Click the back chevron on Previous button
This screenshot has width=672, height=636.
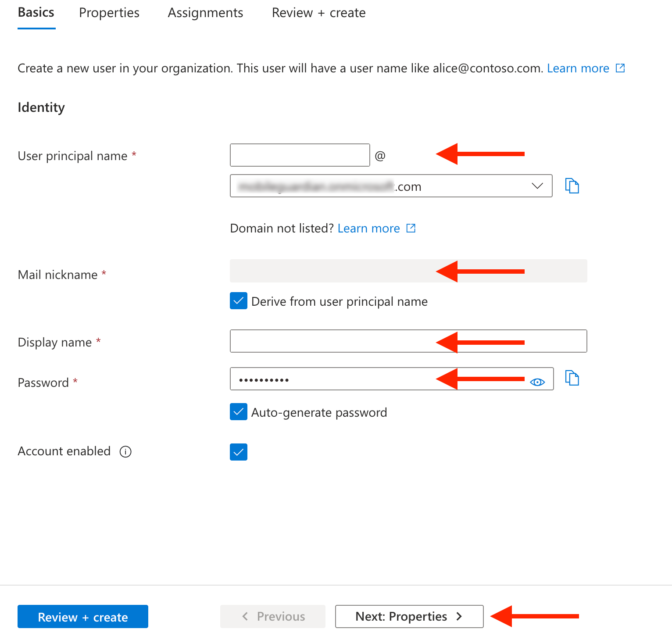pyautogui.click(x=245, y=616)
